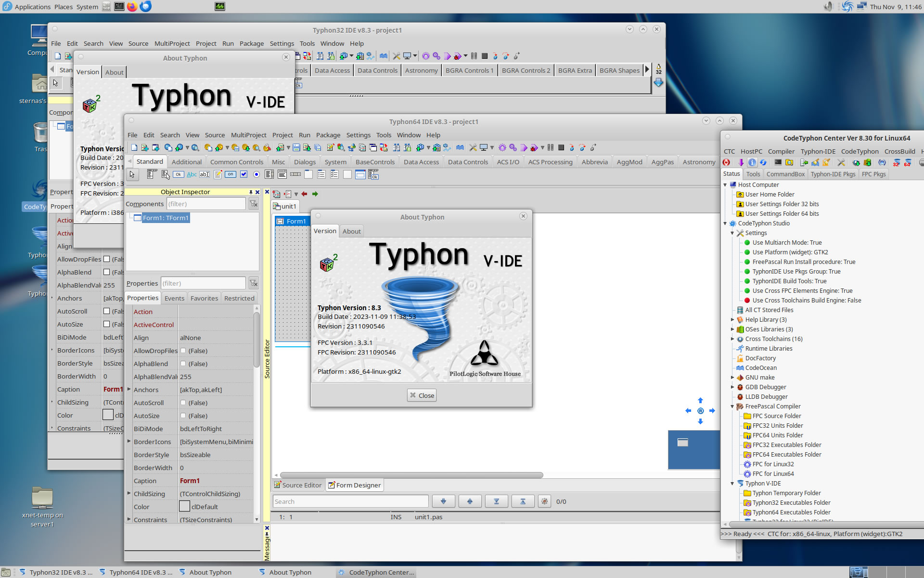This screenshot has width=924, height=578.
Task: Open MultiProject menu in Typhon32 IDE
Action: pyautogui.click(x=172, y=43)
